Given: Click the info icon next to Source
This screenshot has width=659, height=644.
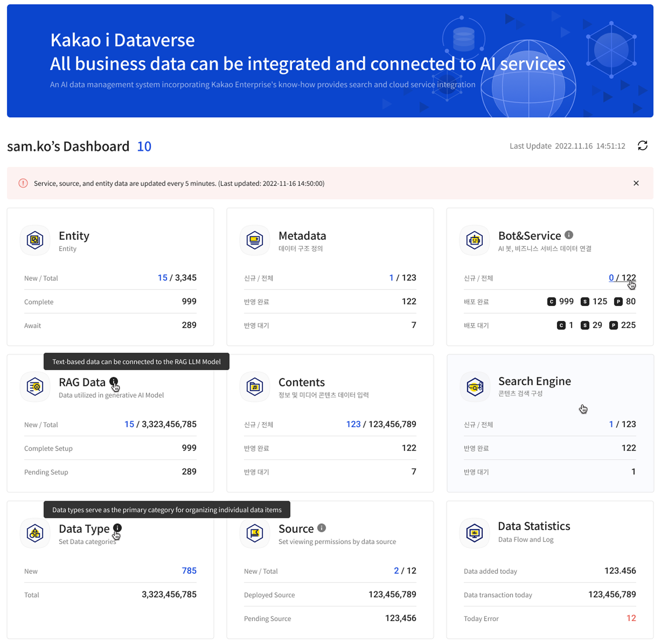Looking at the screenshot, I should (322, 528).
